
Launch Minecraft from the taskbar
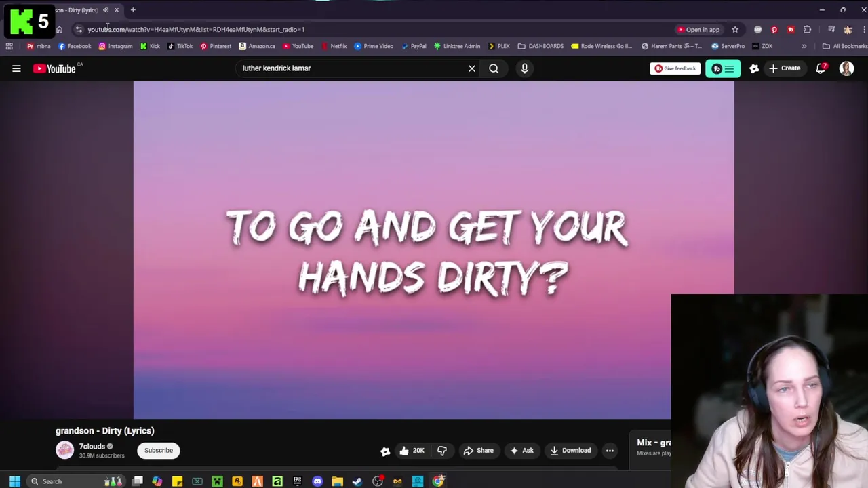(x=217, y=481)
